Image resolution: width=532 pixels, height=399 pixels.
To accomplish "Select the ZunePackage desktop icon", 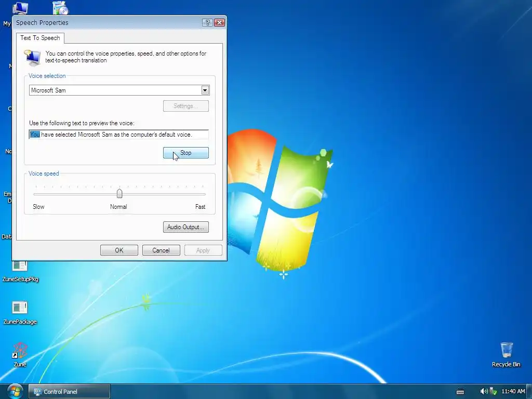I will (20, 313).
